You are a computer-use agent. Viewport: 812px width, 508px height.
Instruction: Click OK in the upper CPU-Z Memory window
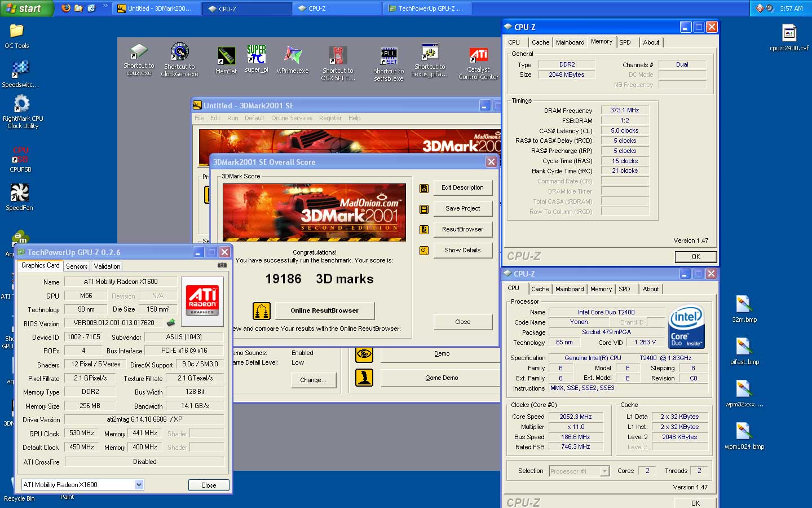tap(696, 257)
